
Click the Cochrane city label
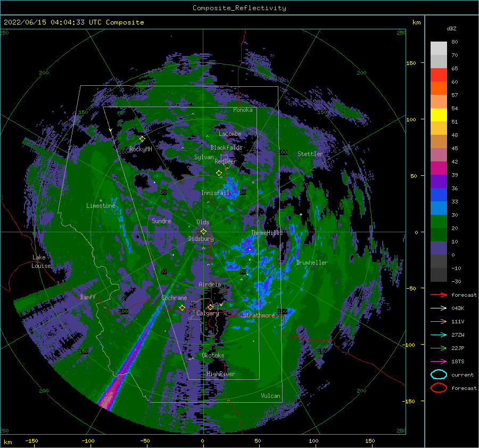(174, 298)
